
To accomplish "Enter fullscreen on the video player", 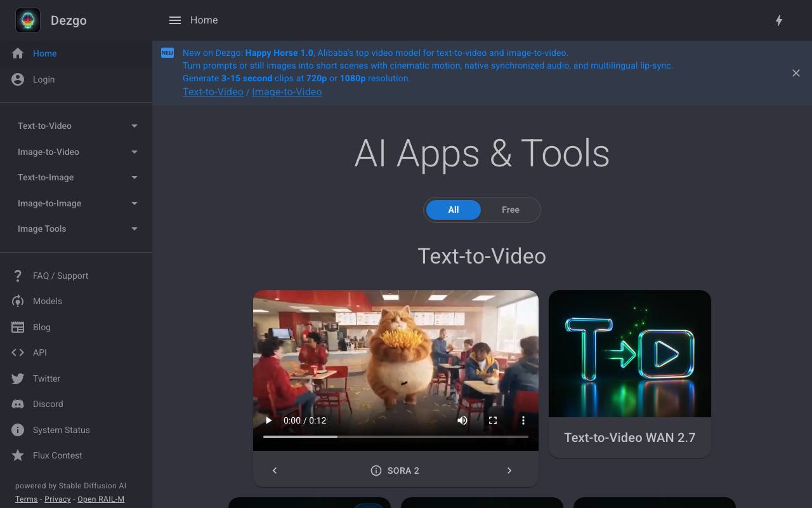I will pyautogui.click(x=493, y=420).
